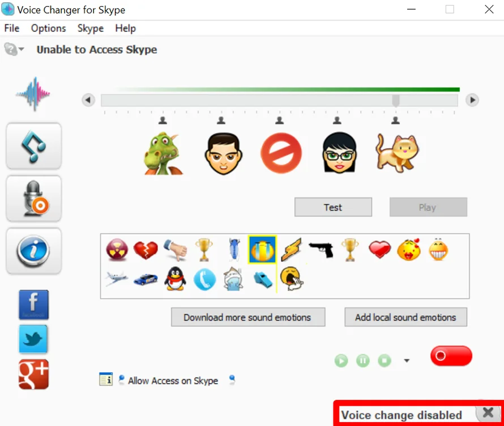
Task: Dismiss the Voice change disabled notice
Action: point(488,412)
